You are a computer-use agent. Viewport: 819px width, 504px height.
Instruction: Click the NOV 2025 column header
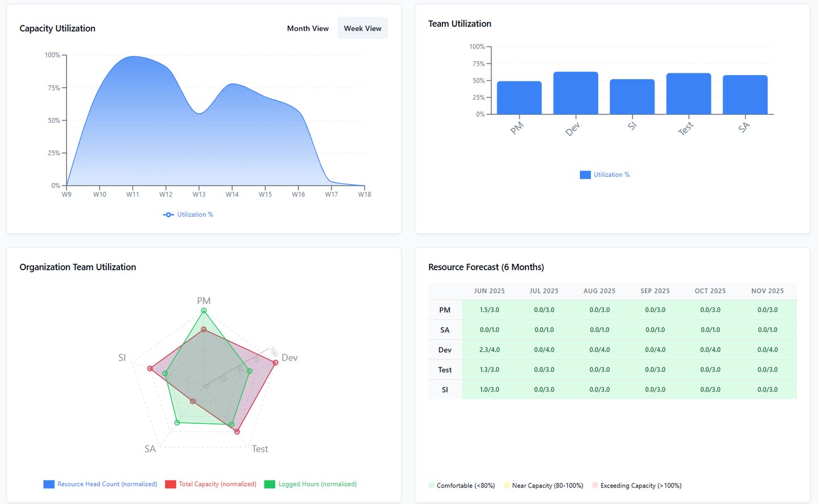tap(767, 291)
